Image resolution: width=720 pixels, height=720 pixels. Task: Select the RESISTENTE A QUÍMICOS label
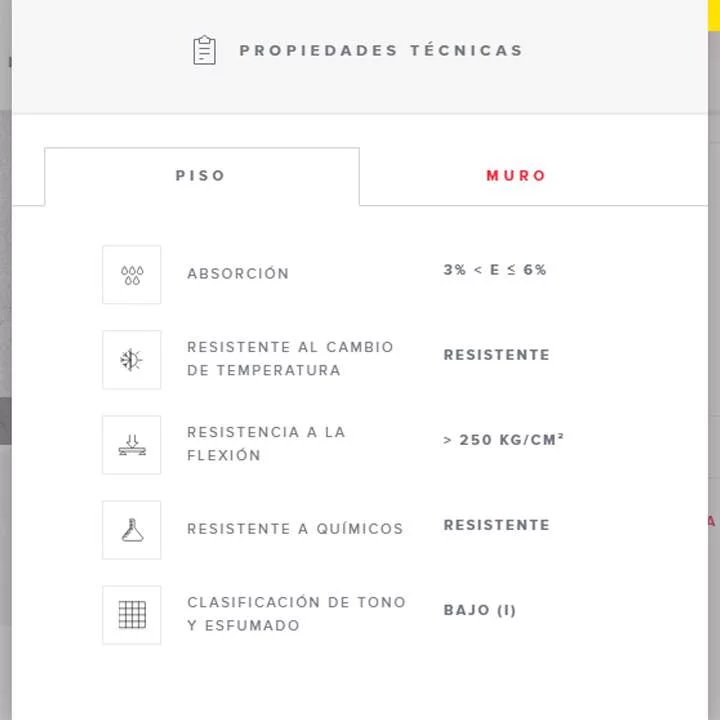pyautogui.click(x=295, y=529)
